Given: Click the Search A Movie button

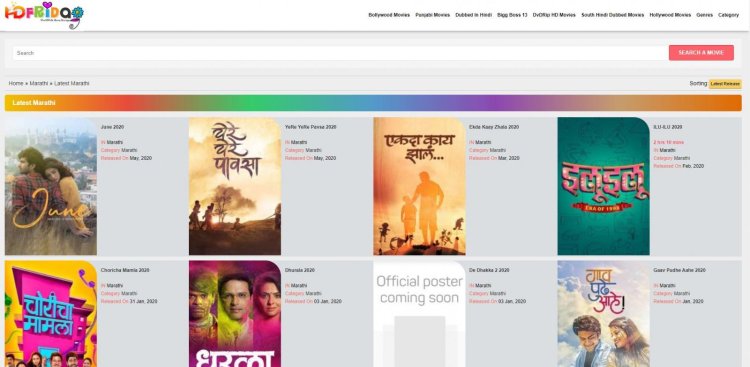Looking at the screenshot, I should click(x=701, y=53).
